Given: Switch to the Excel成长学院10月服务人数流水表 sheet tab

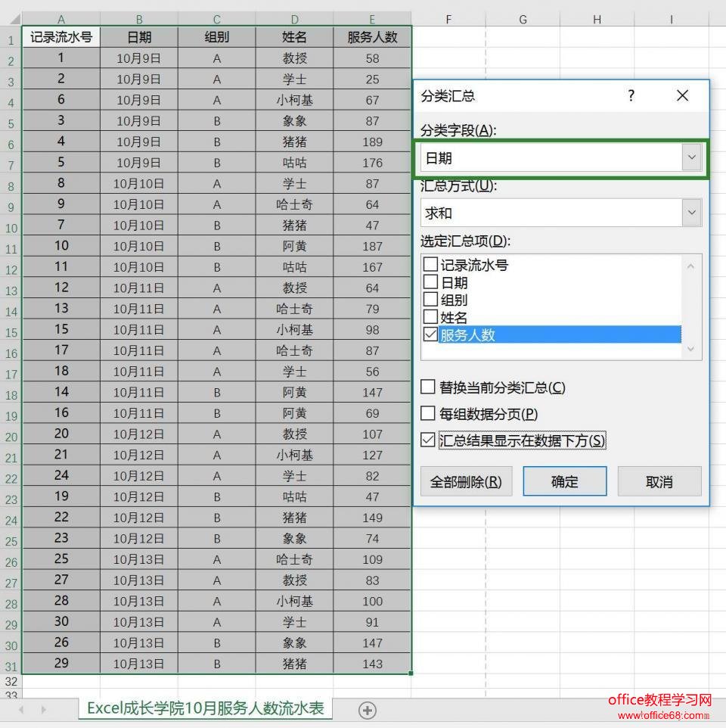Looking at the screenshot, I should click(204, 710).
